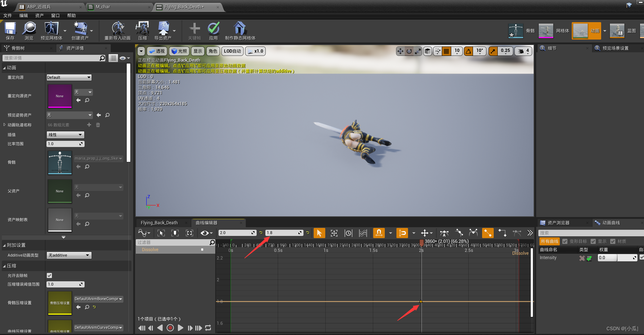The image size is (644, 335).
Task: Toggle Allow Frame Stripping (允许去除帧) checkbox
Action: point(49,275)
